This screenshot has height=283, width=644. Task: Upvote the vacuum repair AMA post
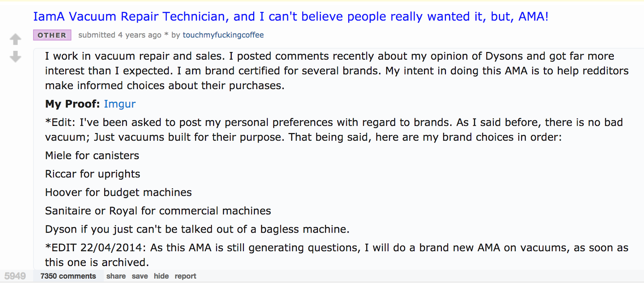click(15, 39)
